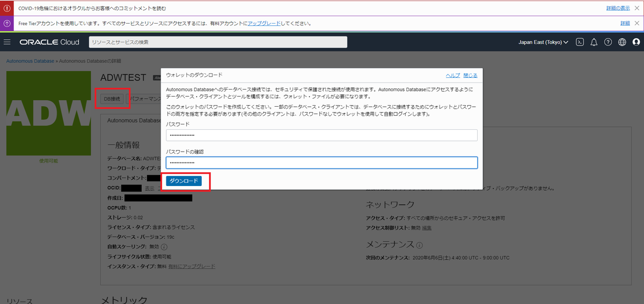Viewport: 644px width, 304px height.
Task: Click the メンテナンス heading
Action: (x=390, y=244)
